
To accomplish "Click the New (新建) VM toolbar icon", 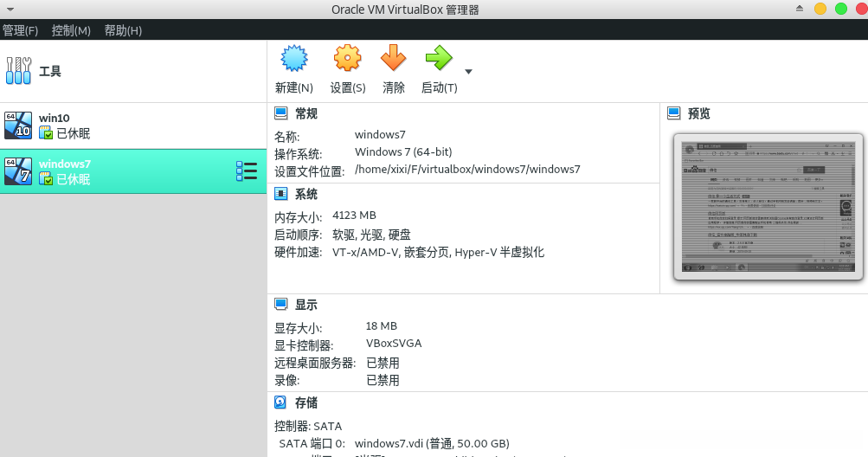I will [x=294, y=58].
